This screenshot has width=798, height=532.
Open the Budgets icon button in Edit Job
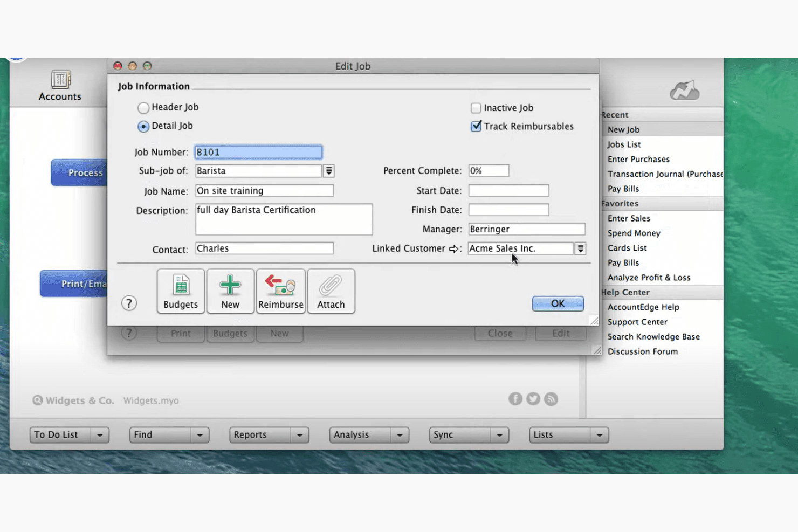tap(181, 291)
